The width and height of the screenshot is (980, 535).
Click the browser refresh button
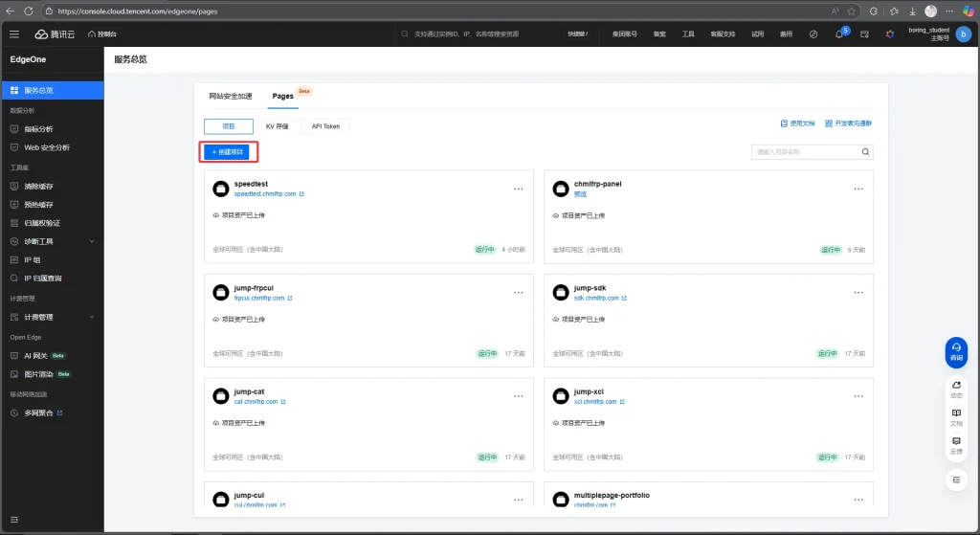click(x=29, y=11)
